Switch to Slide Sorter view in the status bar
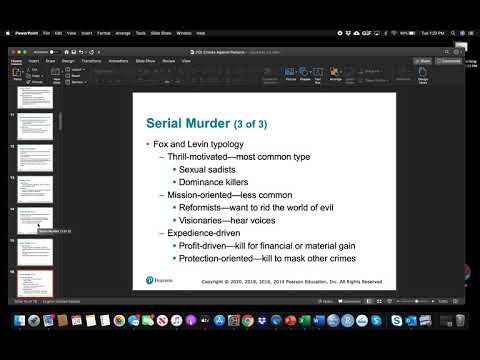Screen dimensions: 480x360 point(379,301)
